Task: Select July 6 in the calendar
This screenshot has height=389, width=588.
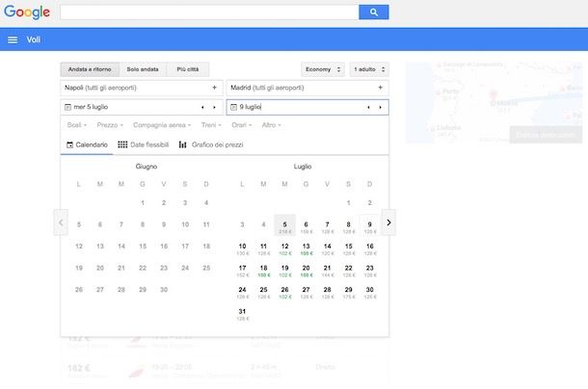Action: [x=306, y=225]
